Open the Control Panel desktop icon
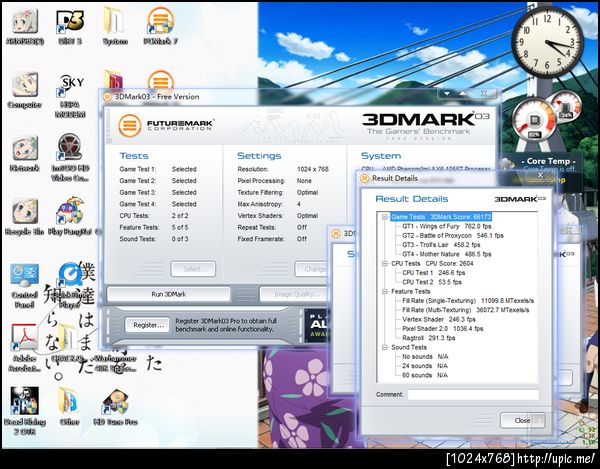The image size is (600, 469). (24, 285)
